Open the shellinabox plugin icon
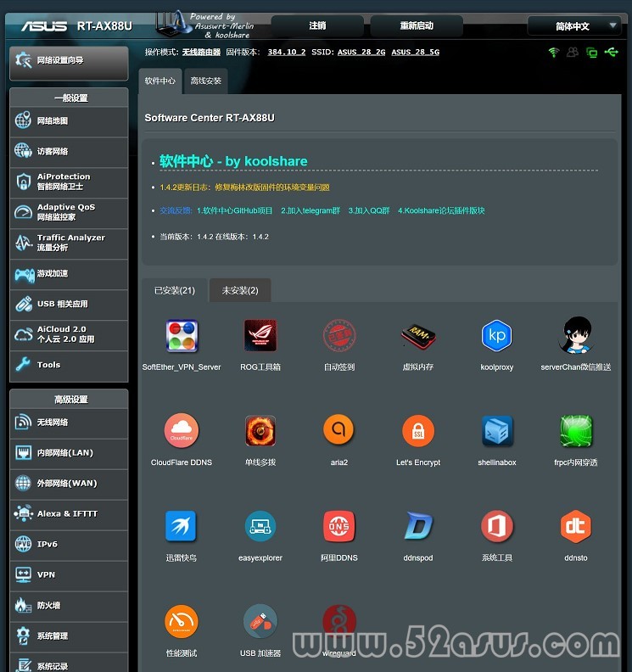The height and width of the screenshot is (672, 632). point(496,431)
